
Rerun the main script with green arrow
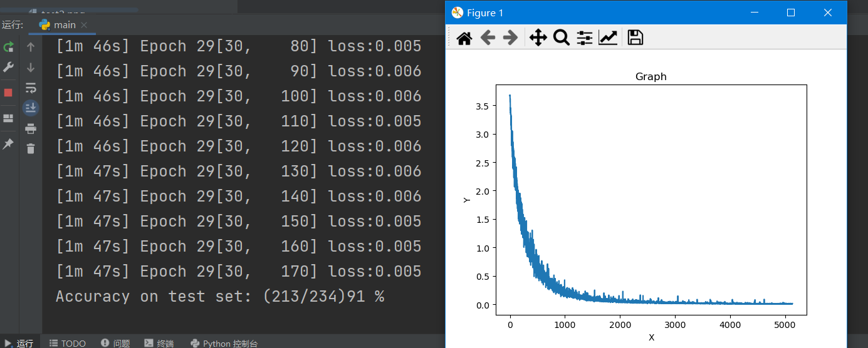tap(9, 47)
